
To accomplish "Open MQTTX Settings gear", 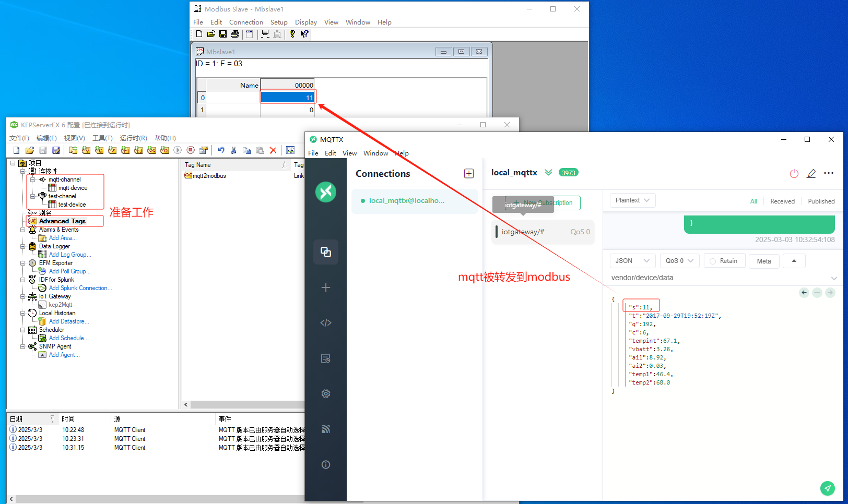I will coord(326,394).
